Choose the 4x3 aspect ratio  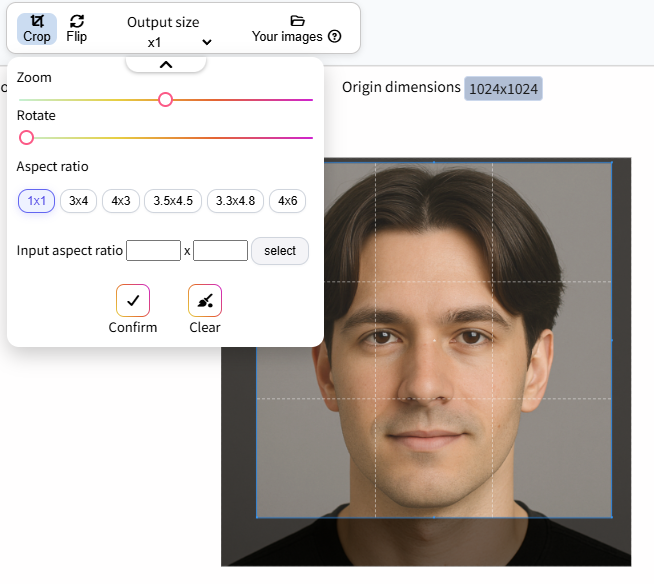[x=121, y=201]
